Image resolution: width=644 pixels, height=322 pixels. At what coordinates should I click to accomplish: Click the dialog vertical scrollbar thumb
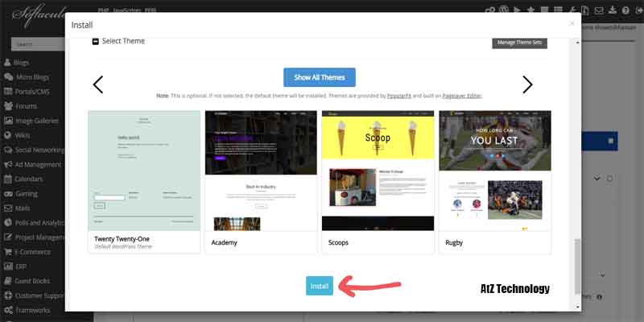(577, 267)
